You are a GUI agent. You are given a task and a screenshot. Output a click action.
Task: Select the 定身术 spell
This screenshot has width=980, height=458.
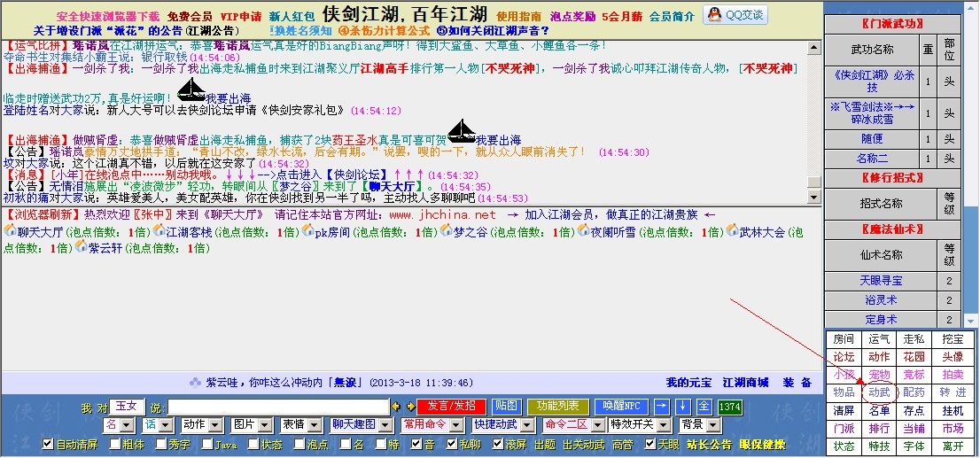(x=881, y=319)
